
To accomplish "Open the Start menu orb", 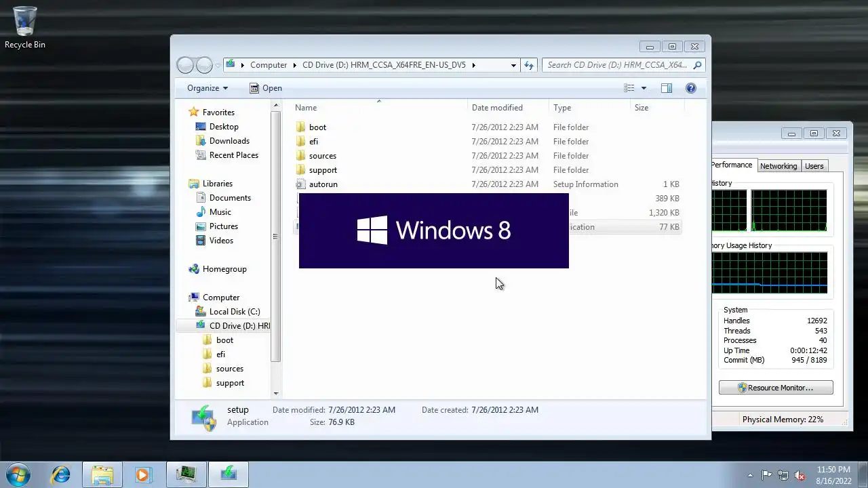I will [18, 474].
